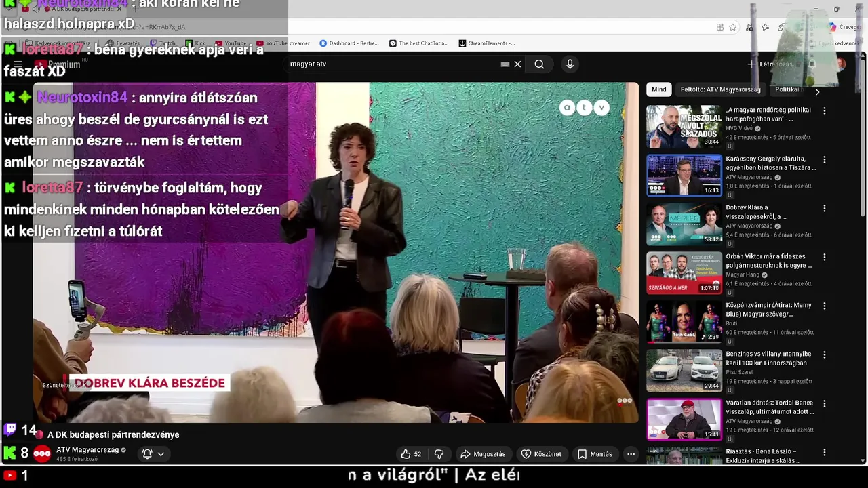Open the 'Benzines vs villany' video thumbnail
This screenshot has height=488, width=868.
[x=684, y=371]
